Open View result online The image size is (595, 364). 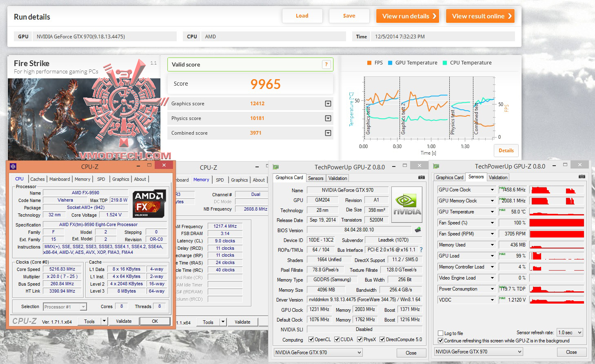click(x=480, y=16)
